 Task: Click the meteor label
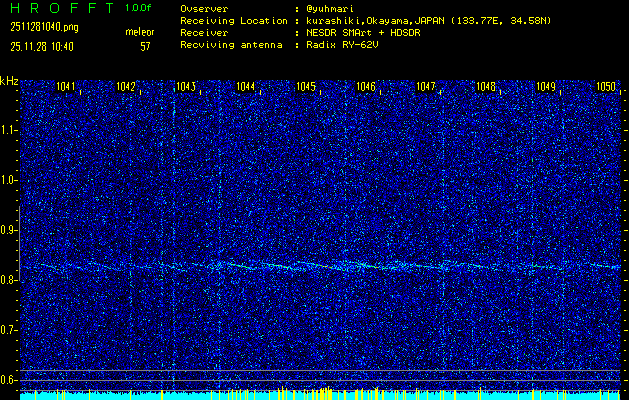(x=139, y=32)
